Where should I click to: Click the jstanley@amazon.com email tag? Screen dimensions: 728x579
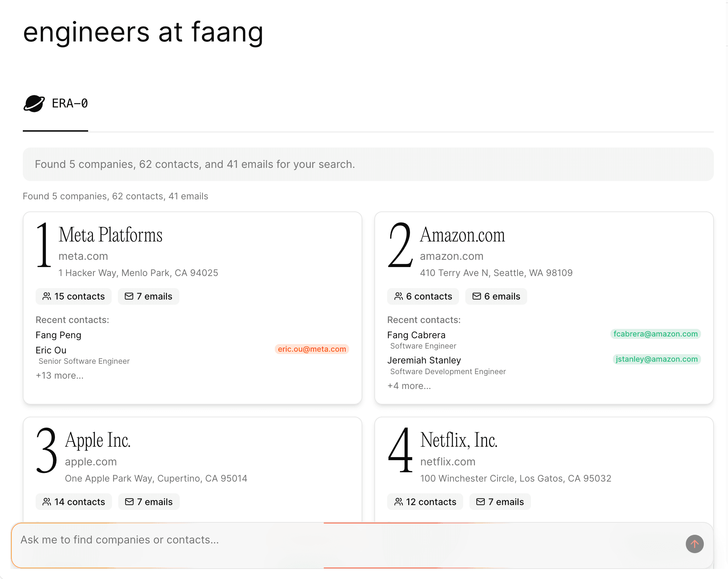[x=656, y=359]
